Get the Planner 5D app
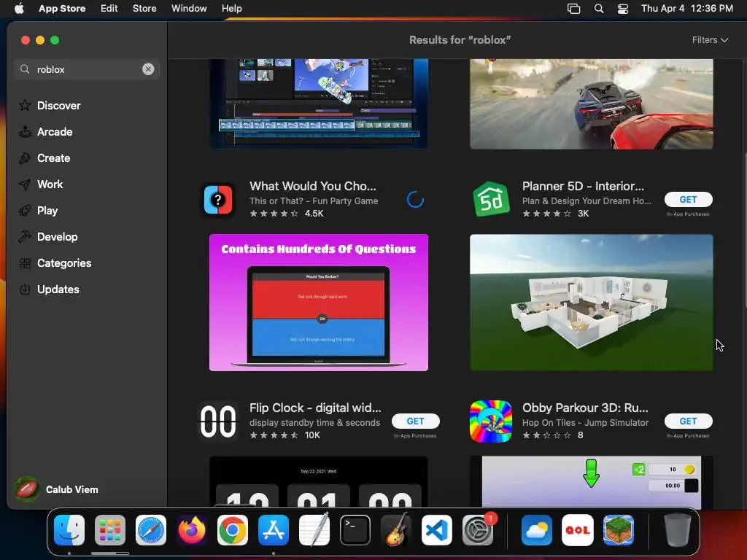 689,200
